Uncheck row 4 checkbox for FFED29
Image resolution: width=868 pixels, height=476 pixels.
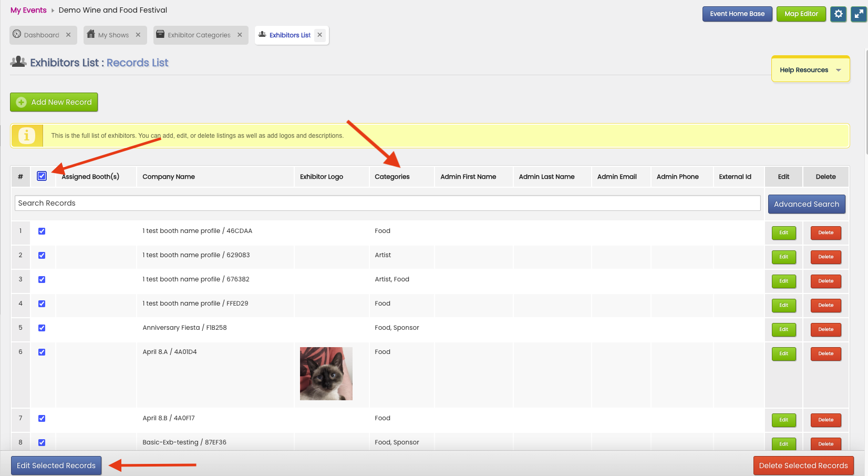pyautogui.click(x=42, y=303)
